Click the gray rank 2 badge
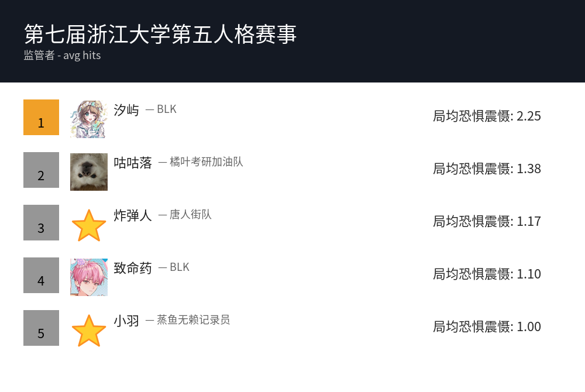This screenshot has width=585, height=392. [x=41, y=170]
